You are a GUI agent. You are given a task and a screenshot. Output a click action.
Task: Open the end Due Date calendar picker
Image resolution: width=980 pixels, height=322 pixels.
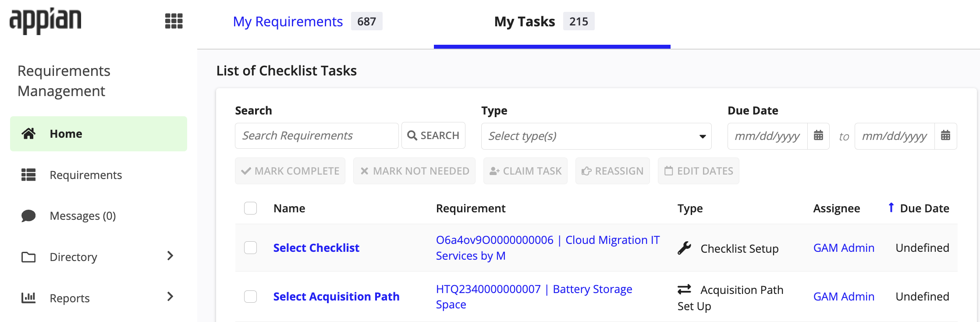[x=945, y=136]
